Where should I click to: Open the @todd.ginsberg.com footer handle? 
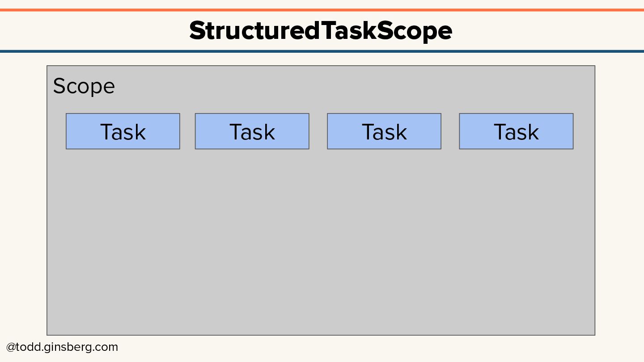(x=62, y=347)
